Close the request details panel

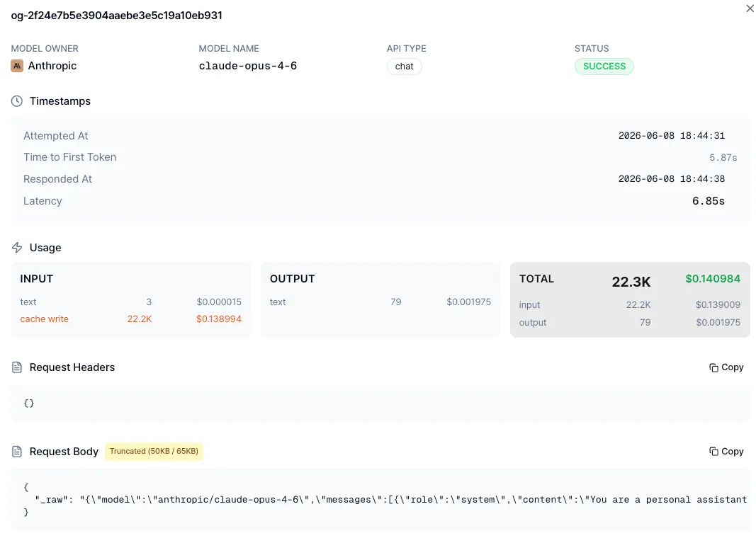(750, 8)
